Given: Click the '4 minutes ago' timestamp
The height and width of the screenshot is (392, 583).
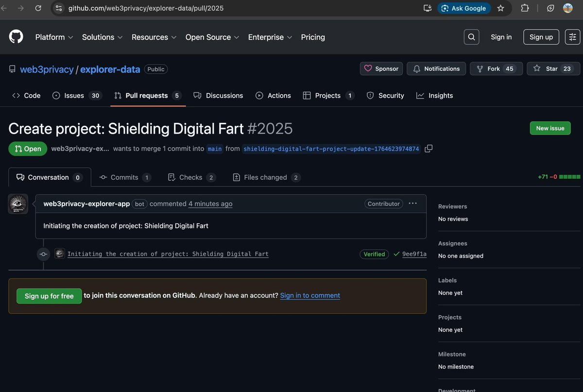Looking at the screenshot, I should point(210,204).
